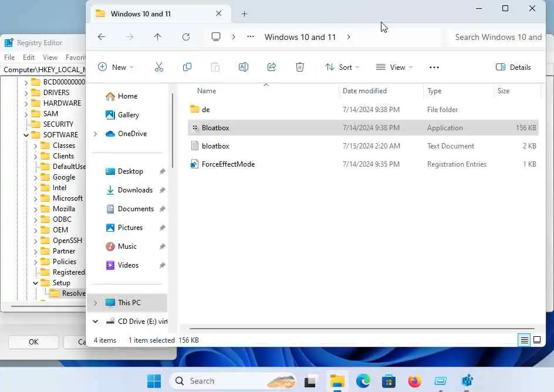
Task: Click the address bar ellipsis breadcrumb
Action: point(251,37)
